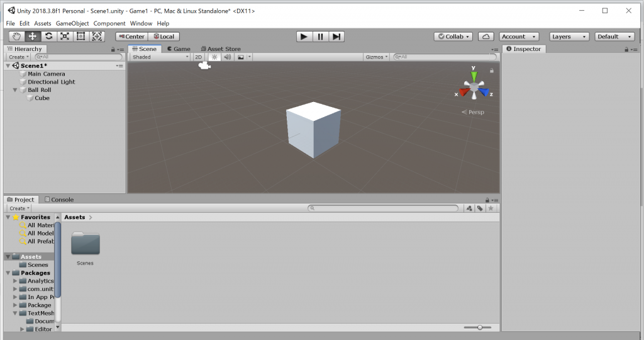Select the Hand tool
The image size is (644, 340).
16,36
